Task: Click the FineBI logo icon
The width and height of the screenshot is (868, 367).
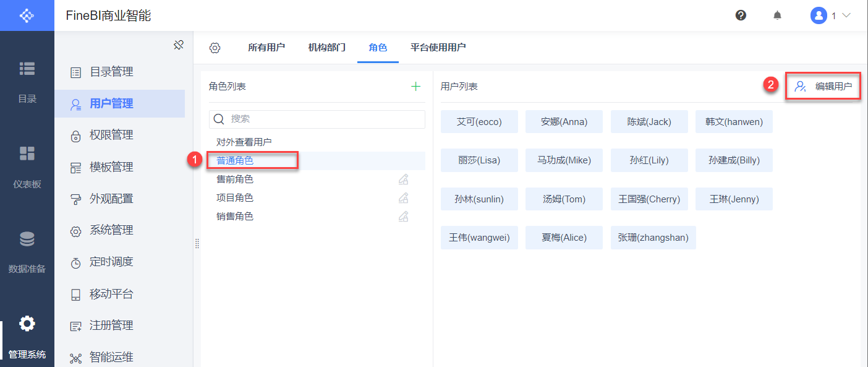Action: (27, 15)
